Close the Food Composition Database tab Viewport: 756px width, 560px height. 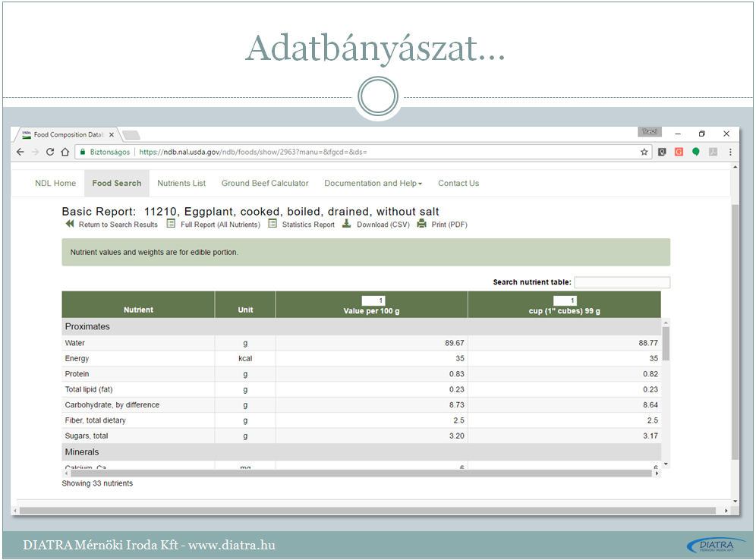coord(112,135)
